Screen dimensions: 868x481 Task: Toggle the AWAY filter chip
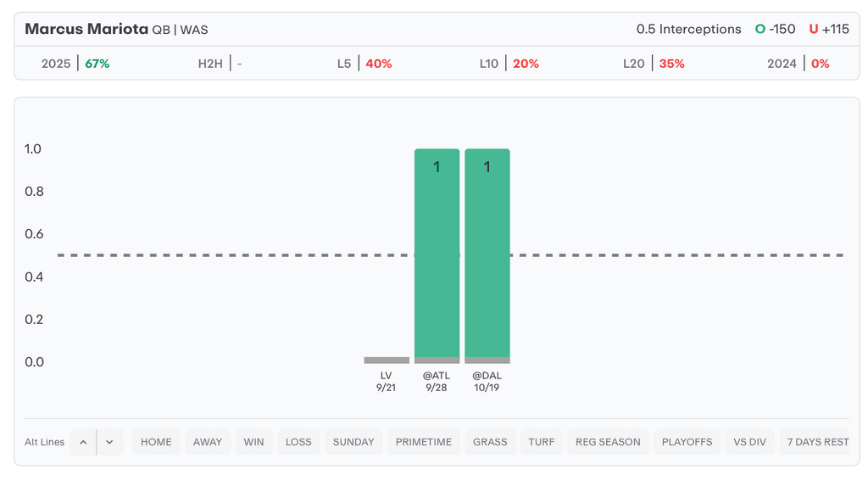pos(208,442)
